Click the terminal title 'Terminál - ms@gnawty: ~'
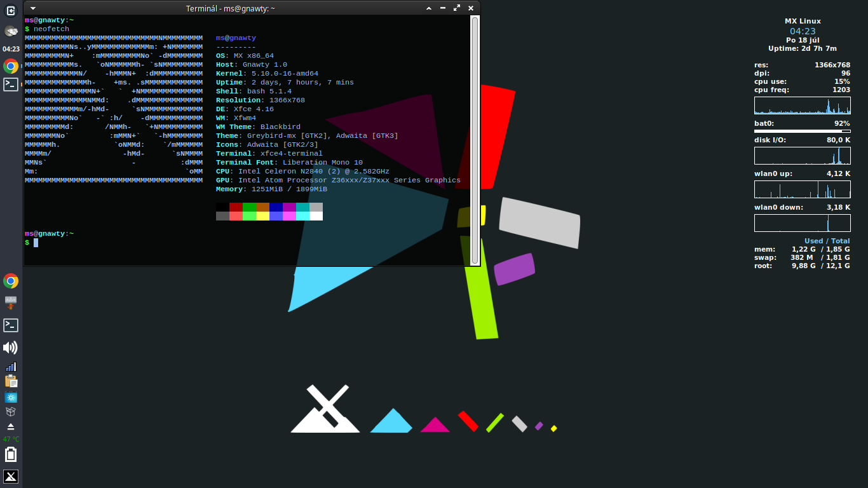Viewport: 868px width, 488px height. [231, 8]
